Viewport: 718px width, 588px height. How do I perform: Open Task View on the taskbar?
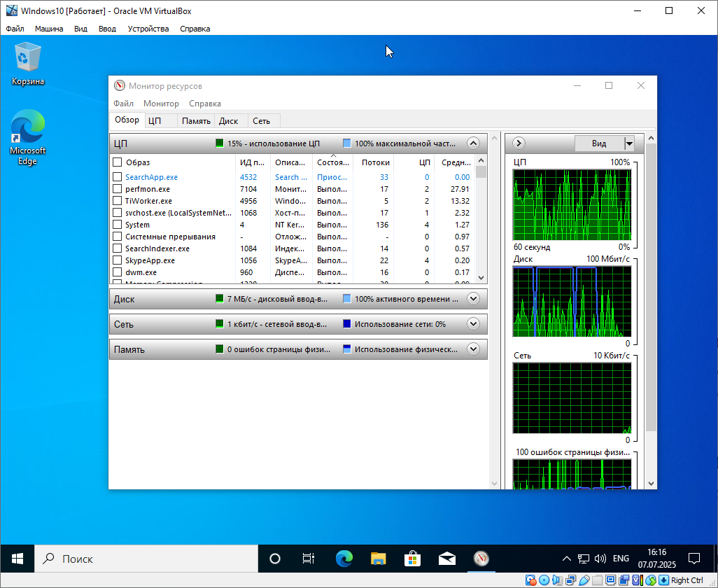click(x=309, y=559)
